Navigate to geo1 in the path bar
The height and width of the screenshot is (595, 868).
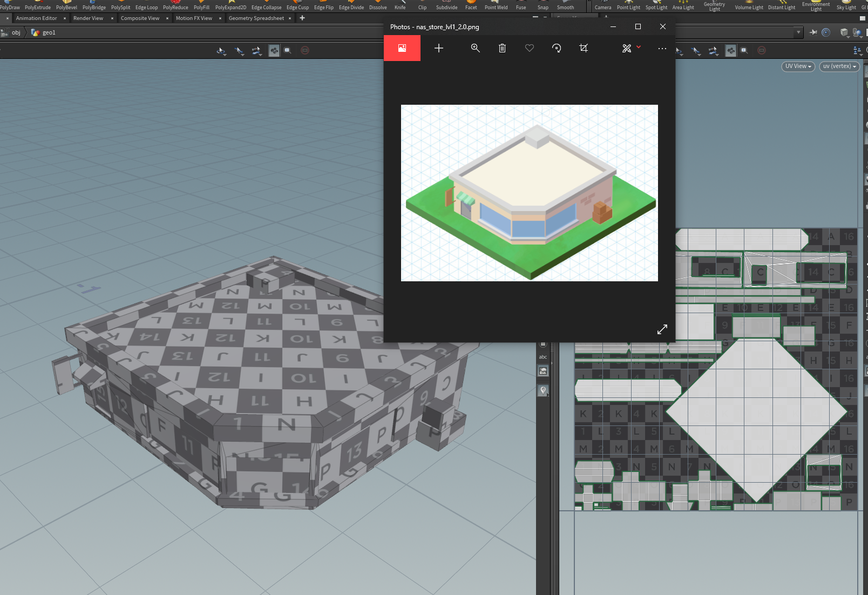pyautogui.click(x=44, y=32)
